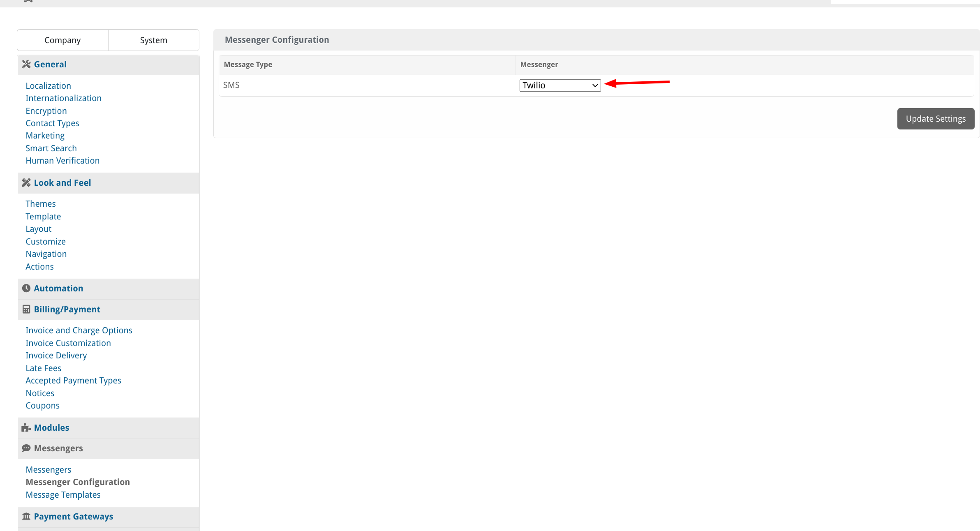Expand the Payment Gateways section heading
The width and height of the screenshot is (980, 531).
click(74, 516)
